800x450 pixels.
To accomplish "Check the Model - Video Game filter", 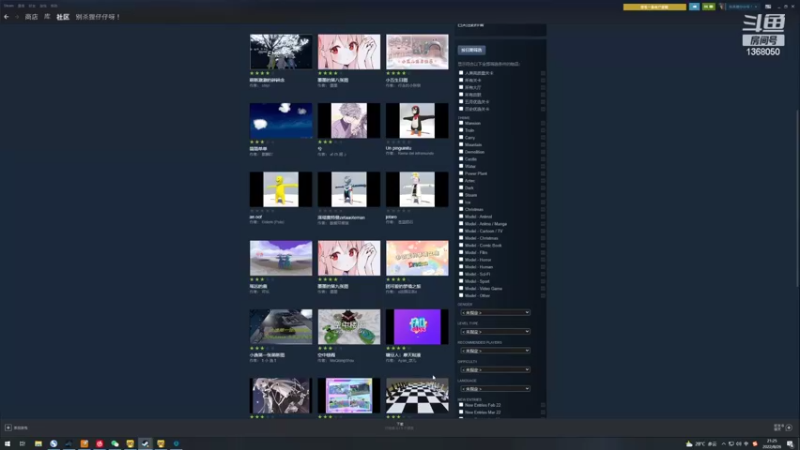I will (461, 288).
